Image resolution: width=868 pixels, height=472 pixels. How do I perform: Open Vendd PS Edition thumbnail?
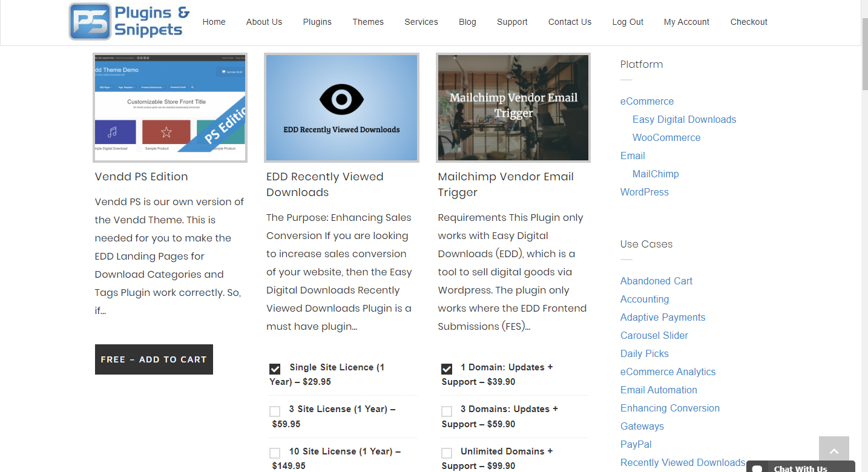click(x=170, y=108)
